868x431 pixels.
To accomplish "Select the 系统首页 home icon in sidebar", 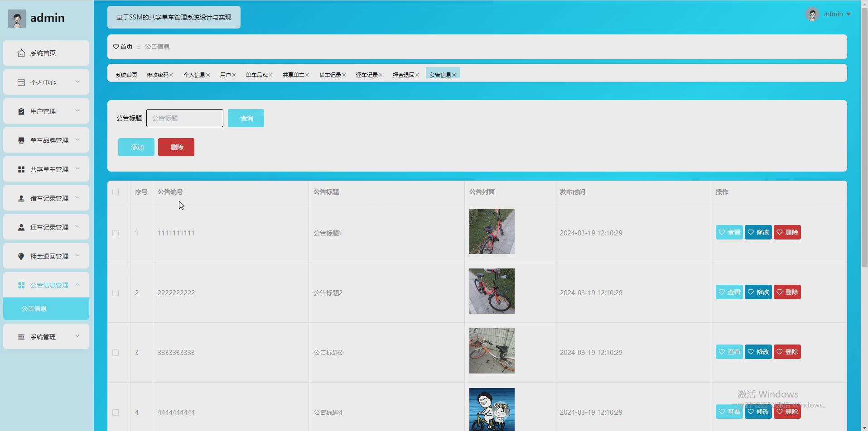I will point(21,53).
